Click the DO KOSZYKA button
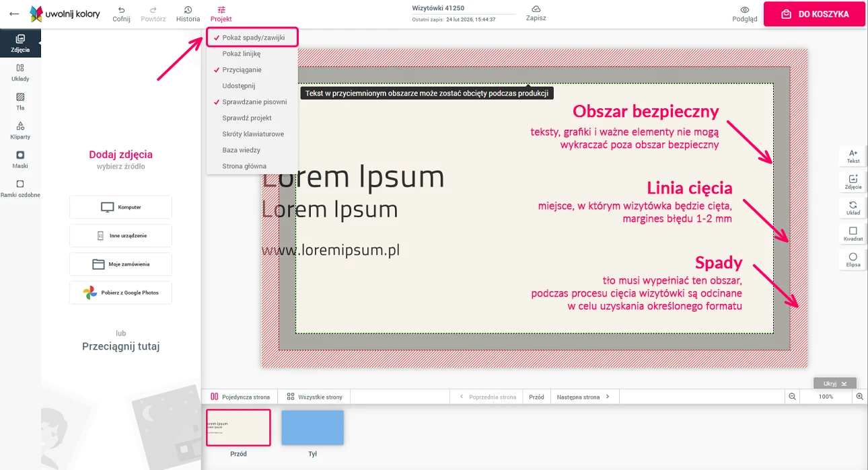This screenshot has width=868, height=470. pyautogui.click(x=814, y=14)
